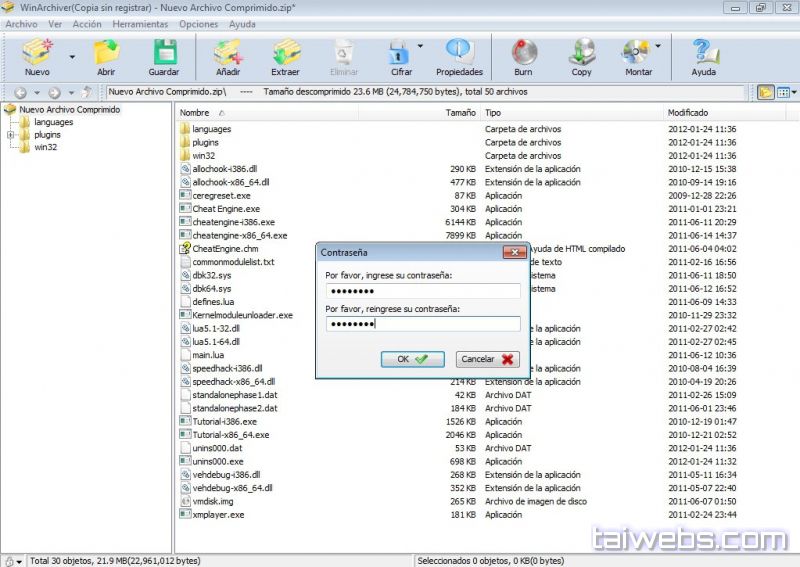Open the dropdown arrow beside Nuevo
Viewport: 800px width, 567px height.
tap(72, 57)
